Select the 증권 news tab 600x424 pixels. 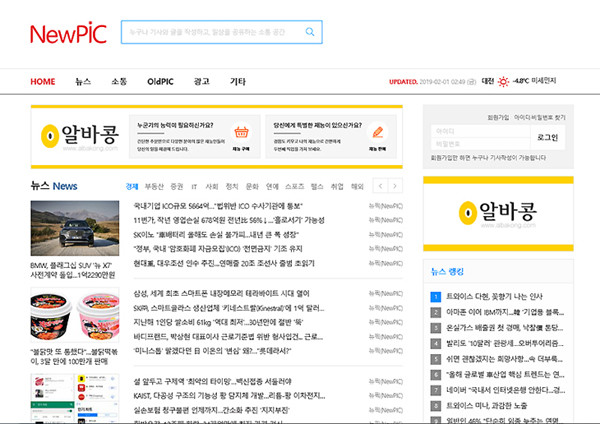(x=177, y=186)
